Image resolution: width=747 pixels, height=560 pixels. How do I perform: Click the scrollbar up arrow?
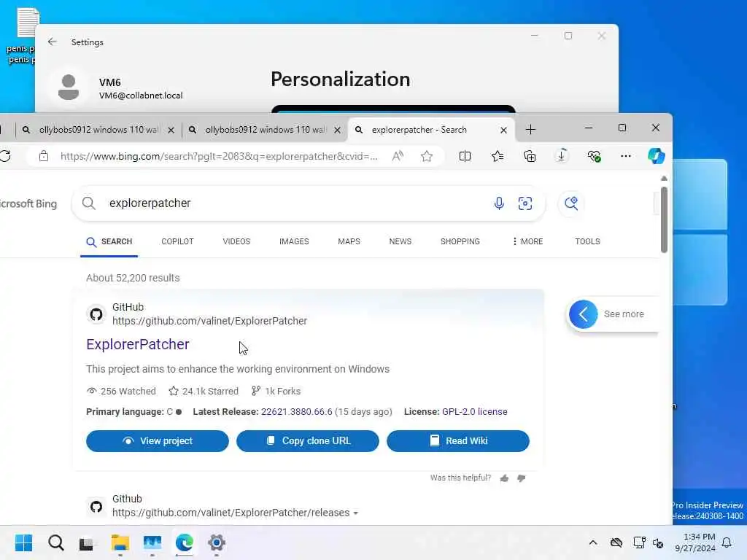click(664, 179)
